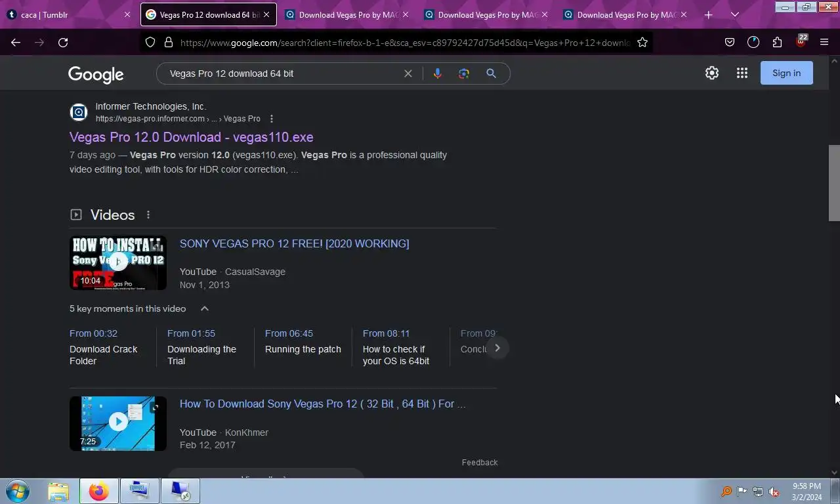Screen dimensions: 840x504
Task: Play the 10:04 Sony Vegas install thumbnail
Action: pyautogui.click(x=118, y=262)
